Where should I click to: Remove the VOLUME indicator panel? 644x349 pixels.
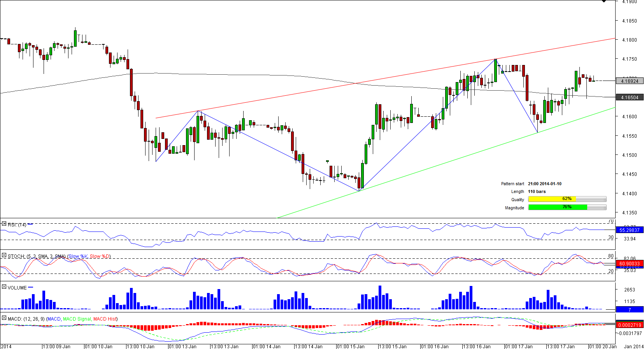pos(4,287)
